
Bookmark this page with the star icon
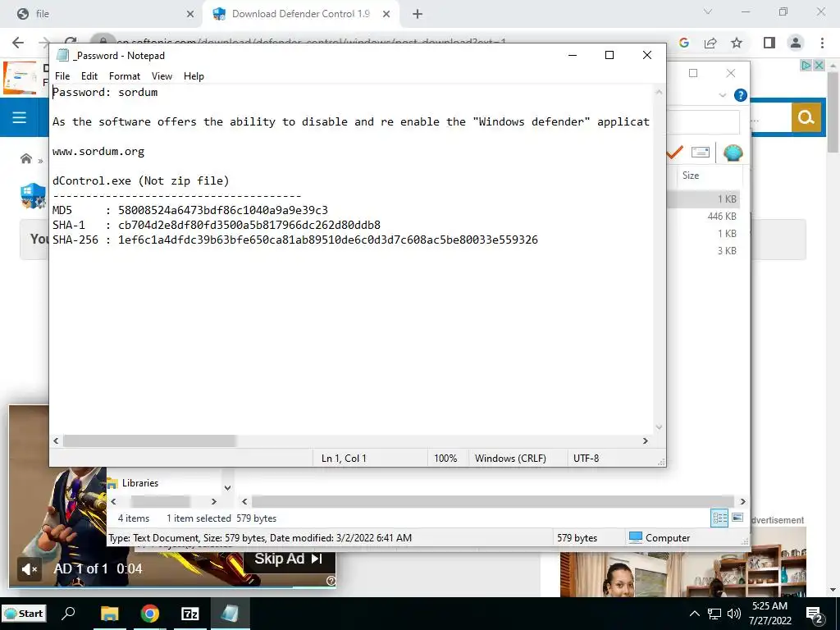tap(737, 43)
